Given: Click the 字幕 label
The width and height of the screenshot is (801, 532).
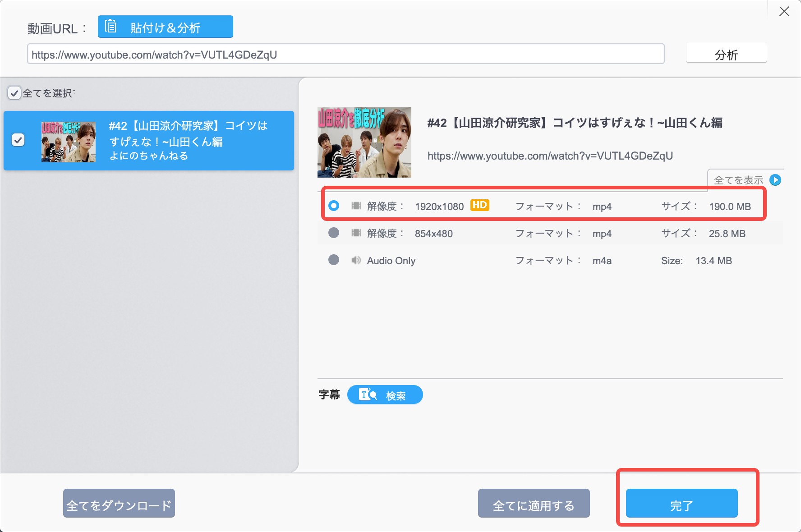Looking at the screenshot, I should (329, 394).
